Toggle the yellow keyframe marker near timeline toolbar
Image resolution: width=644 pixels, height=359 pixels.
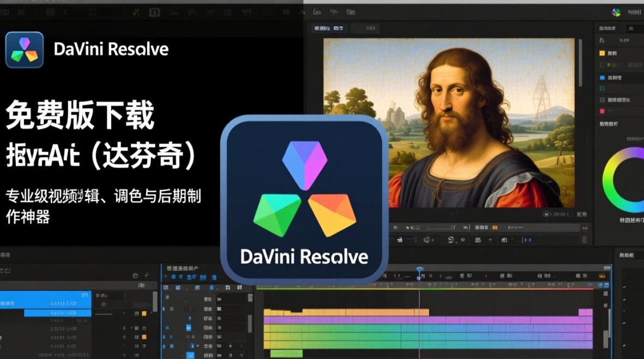[494, 227]
